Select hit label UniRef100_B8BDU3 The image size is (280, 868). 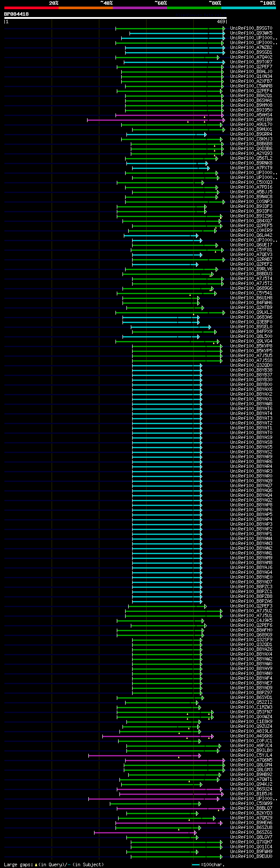click(x=251, y=274)
